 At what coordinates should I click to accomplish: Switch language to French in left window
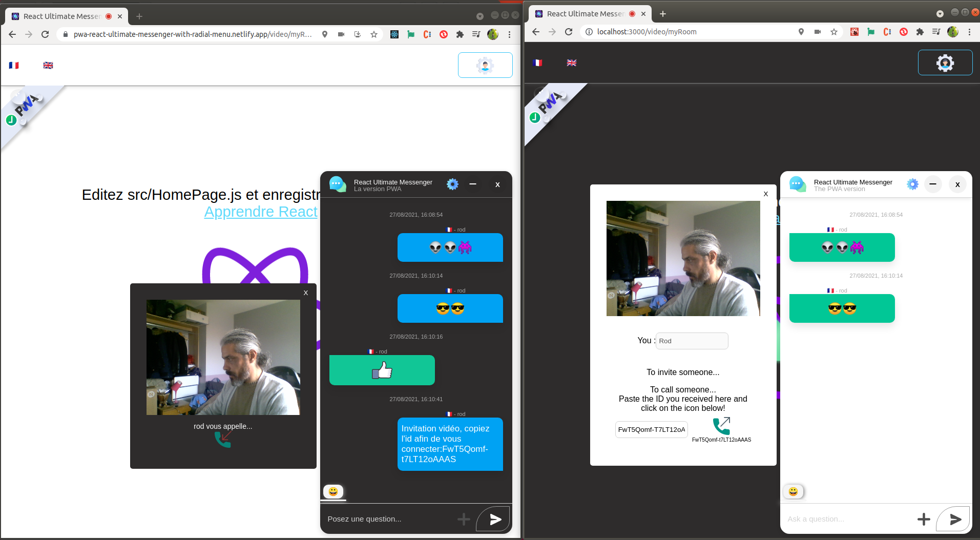point(14,65)
